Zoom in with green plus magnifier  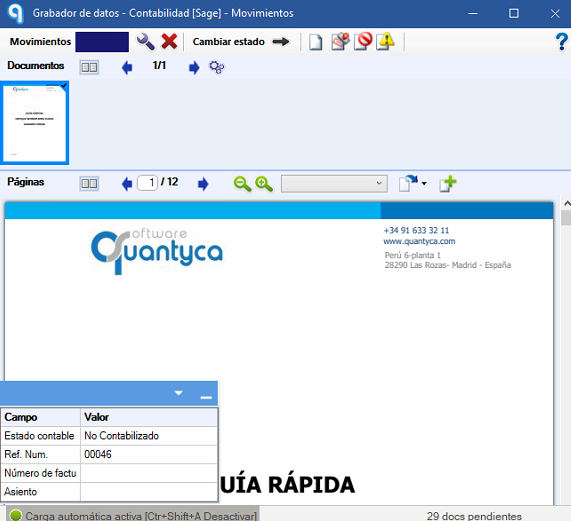click(x=264, y=183)
